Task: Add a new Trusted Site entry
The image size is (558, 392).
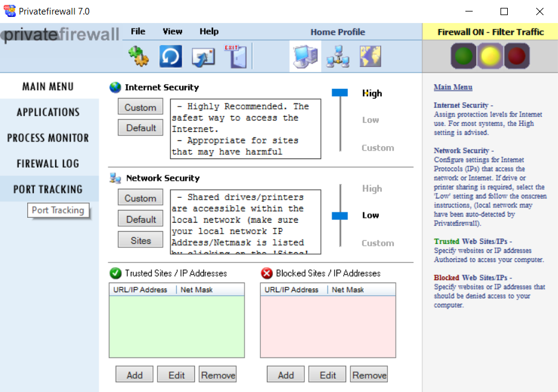Action: click(134, 374)
